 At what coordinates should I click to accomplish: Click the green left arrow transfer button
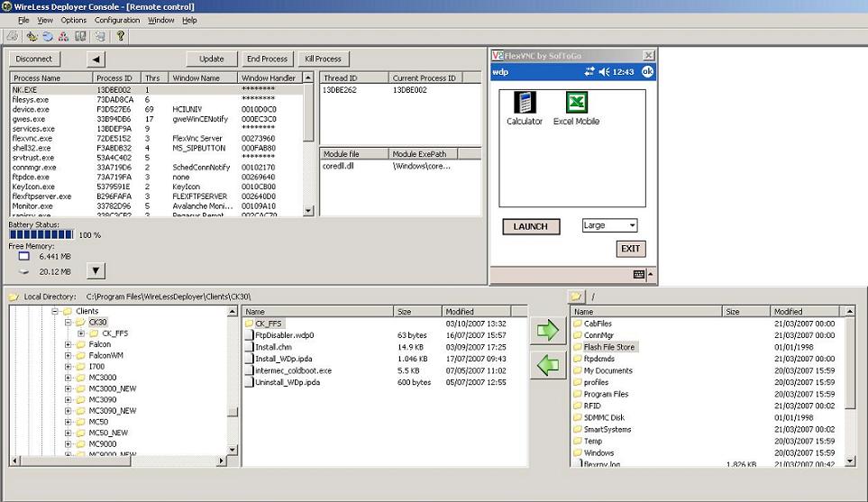coord(547,366)
